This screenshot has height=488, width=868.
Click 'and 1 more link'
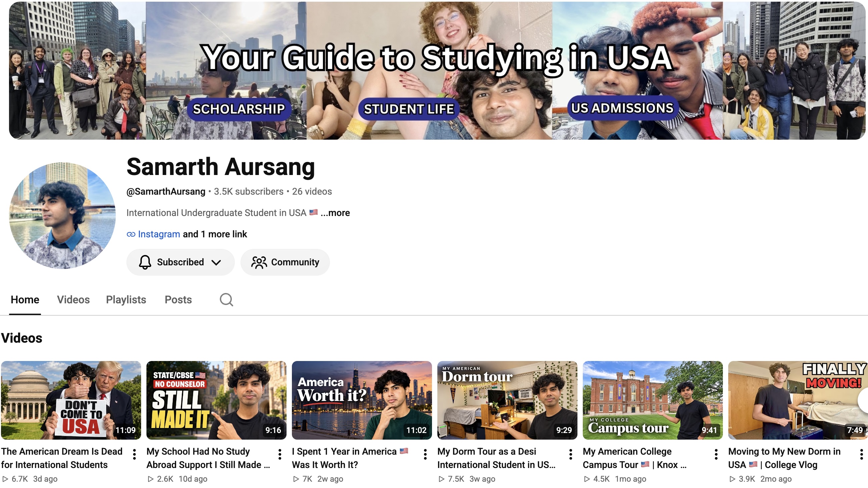215,234
